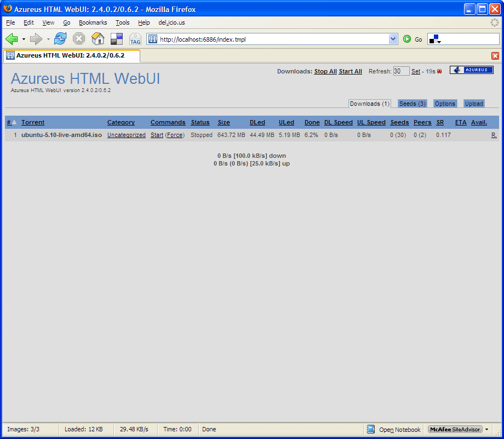This screenshot has height=439, width=504.
Task: Click the Set refresh link
Action: coord(416,71)
